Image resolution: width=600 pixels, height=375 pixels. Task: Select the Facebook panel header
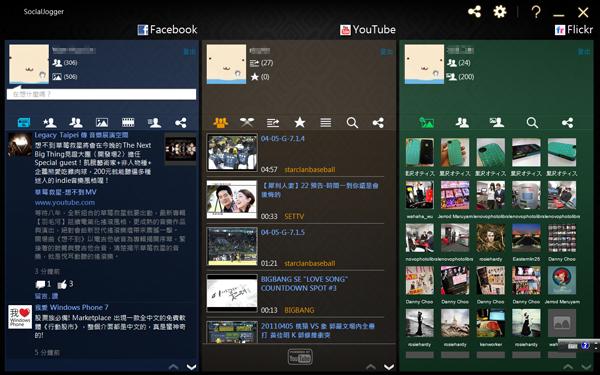(x=167, y=29)
